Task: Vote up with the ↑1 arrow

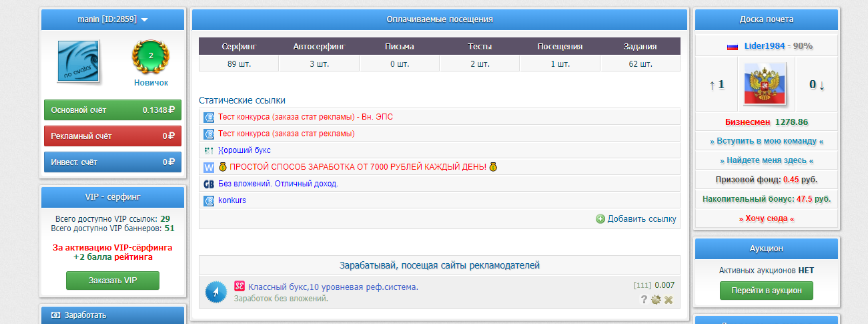Action: [716, 85]
